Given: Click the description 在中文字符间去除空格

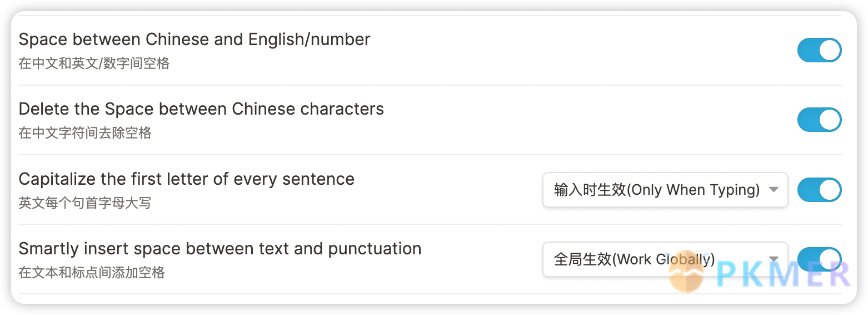Looking at the screenshot, I should coord(85,133).
